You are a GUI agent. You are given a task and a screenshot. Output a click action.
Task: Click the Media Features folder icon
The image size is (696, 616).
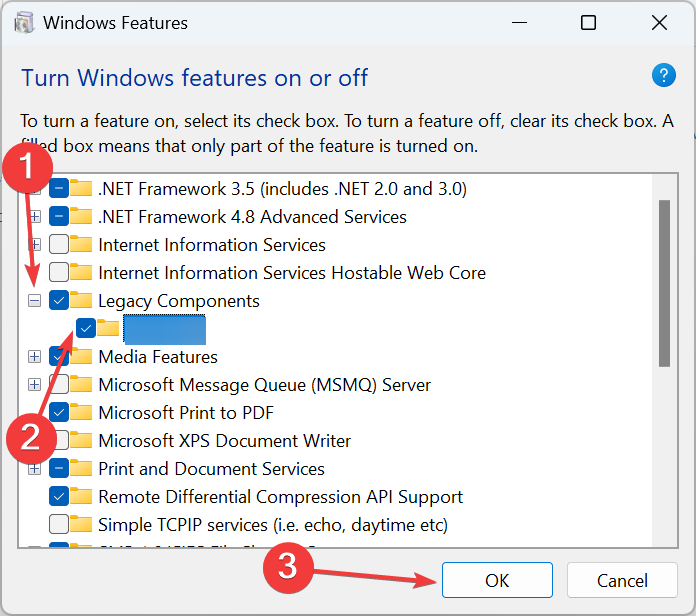point(83,357)
